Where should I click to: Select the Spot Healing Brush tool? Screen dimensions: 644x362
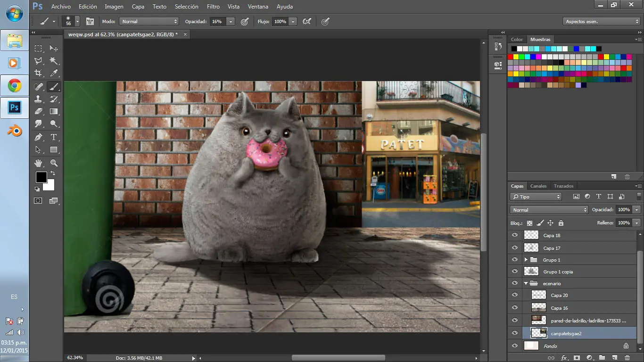[38, 86]
